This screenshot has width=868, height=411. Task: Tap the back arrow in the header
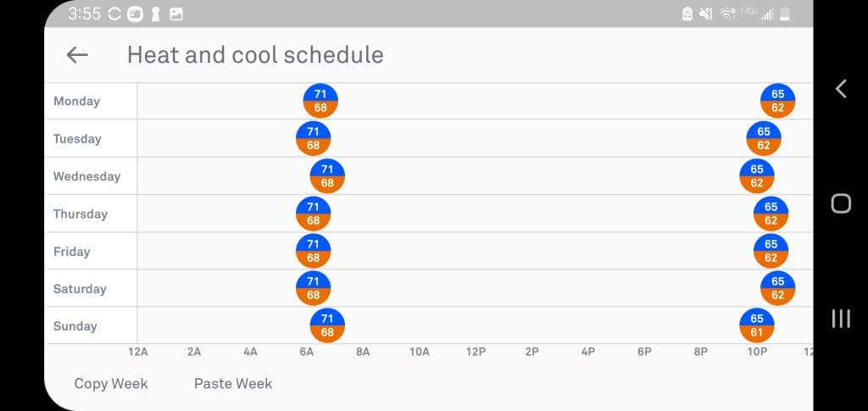[77, 55]
